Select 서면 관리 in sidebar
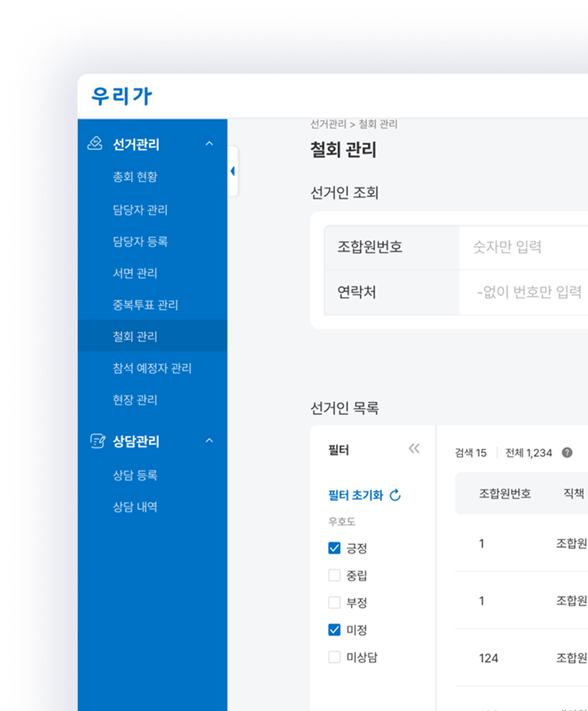This screenshot has height=711, width=588. coord(135,273)
